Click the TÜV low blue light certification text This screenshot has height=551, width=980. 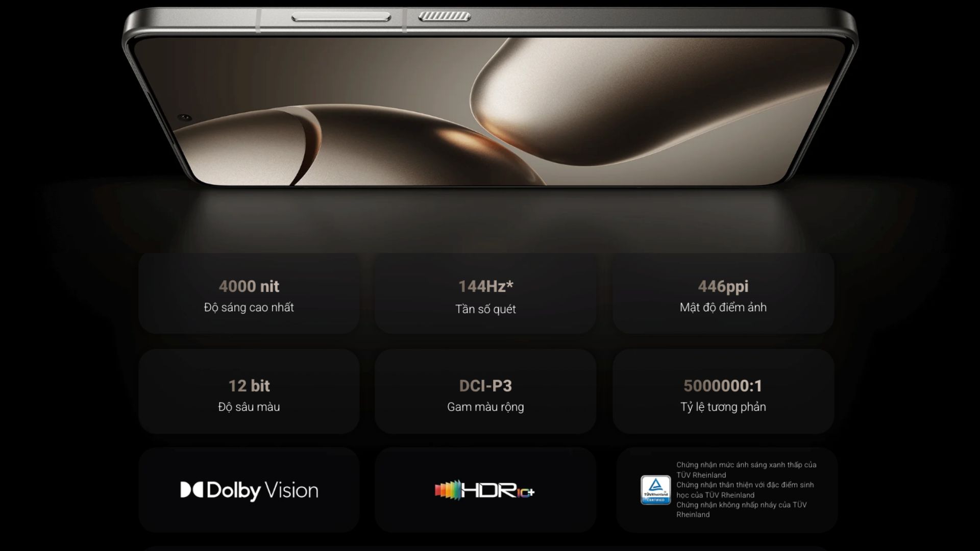pos(746,470)
